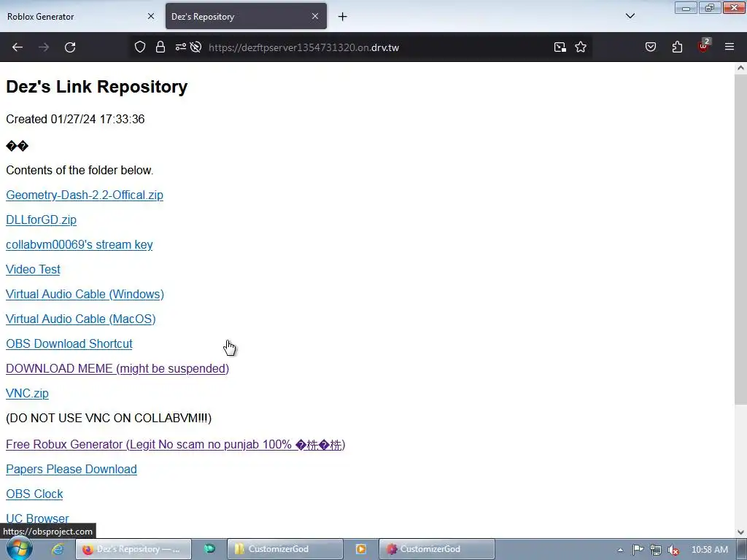Click the autoplay blocked icon in address bar
The image size is (747, 560).
click(196, 47)
